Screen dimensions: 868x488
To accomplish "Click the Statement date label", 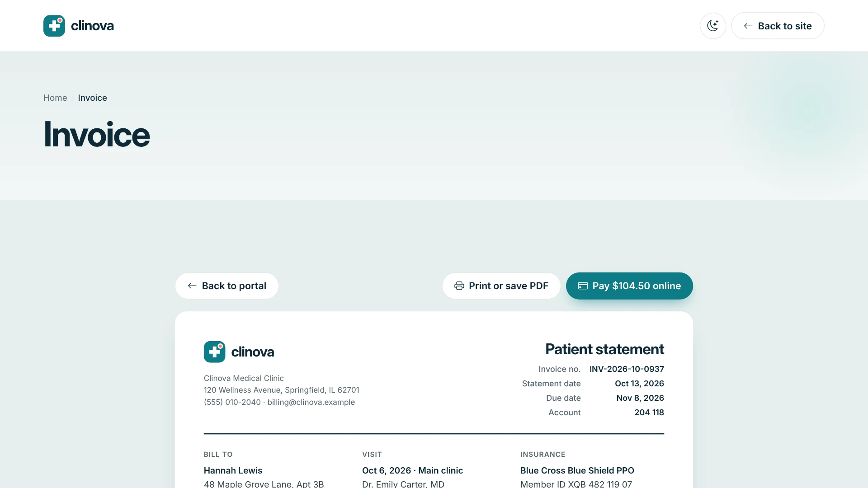I will [551, 384].
